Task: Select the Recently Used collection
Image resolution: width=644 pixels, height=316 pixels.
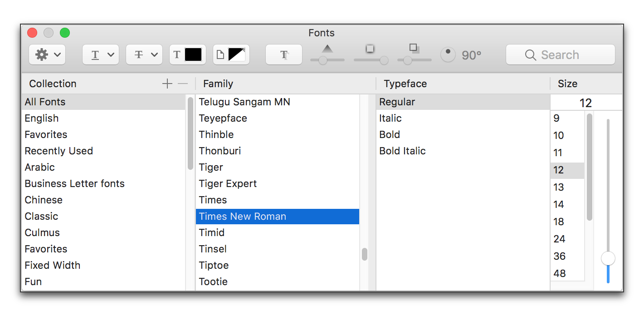Action: point(103,151)
